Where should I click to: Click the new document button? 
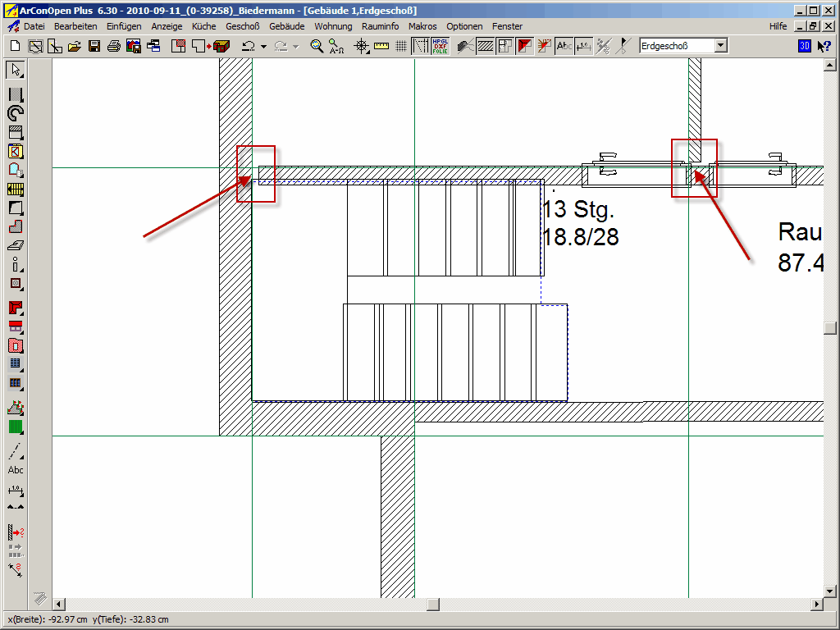16,46
